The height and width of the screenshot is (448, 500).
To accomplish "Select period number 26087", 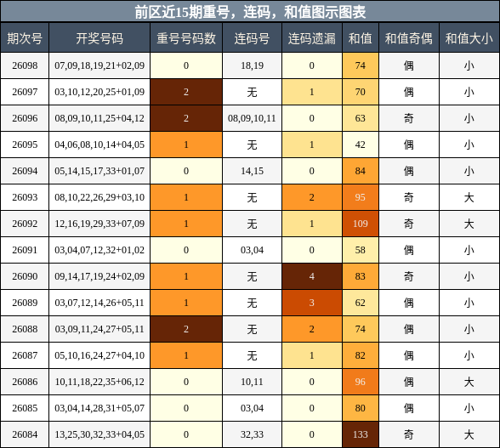I will coord(25,355).
